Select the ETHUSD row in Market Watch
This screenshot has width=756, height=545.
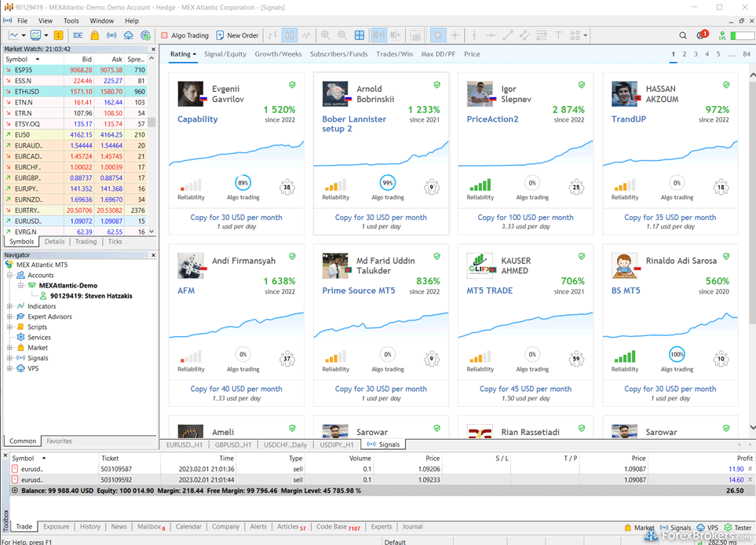tap(75, 92)
